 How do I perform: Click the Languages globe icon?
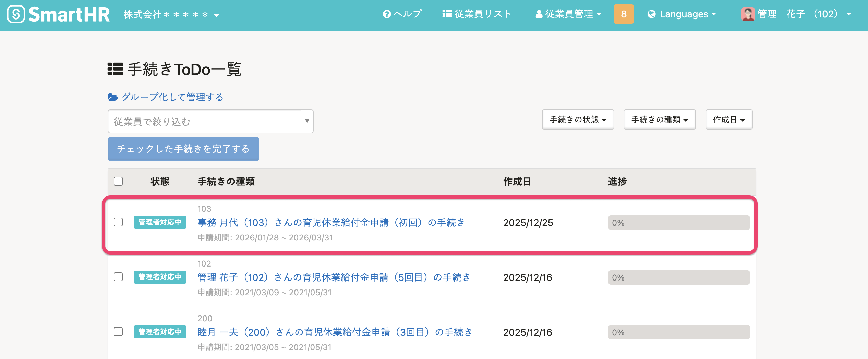[651, 14]
